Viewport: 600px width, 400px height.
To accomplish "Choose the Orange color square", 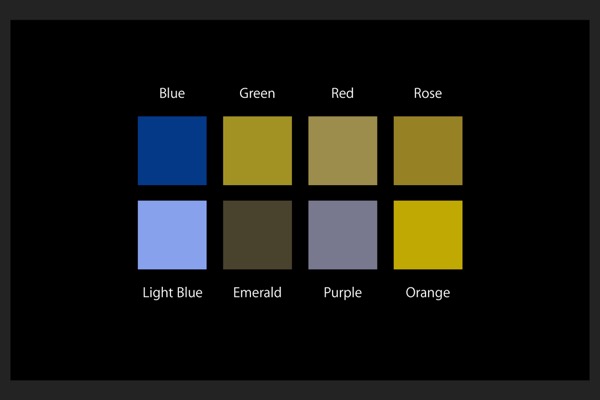I will click(x=428, y=235).
